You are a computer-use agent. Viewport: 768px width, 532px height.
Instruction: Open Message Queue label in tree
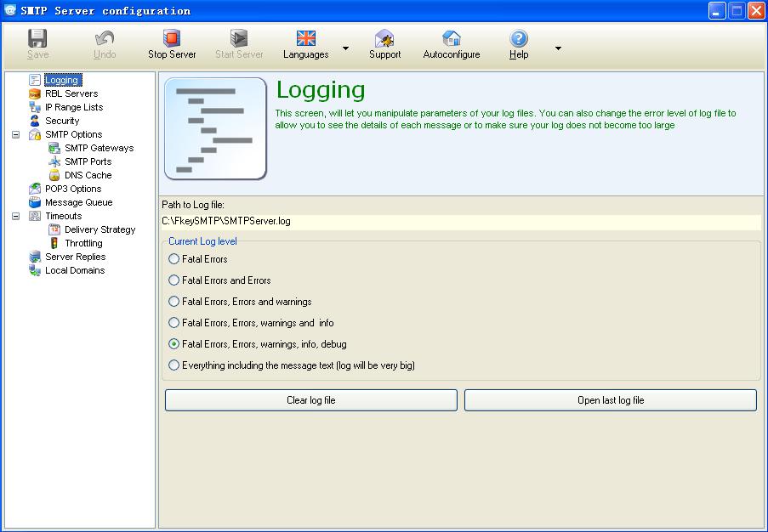79,202
